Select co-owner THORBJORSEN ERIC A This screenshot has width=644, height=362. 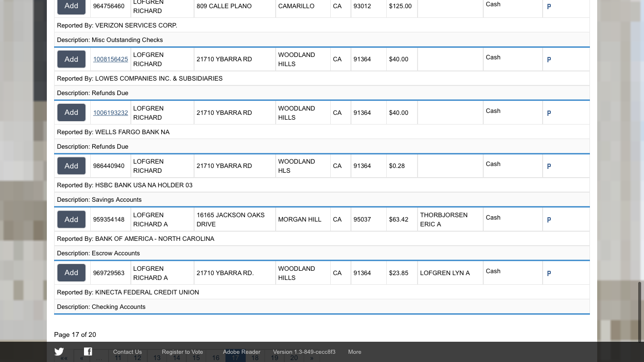[444, 219]
